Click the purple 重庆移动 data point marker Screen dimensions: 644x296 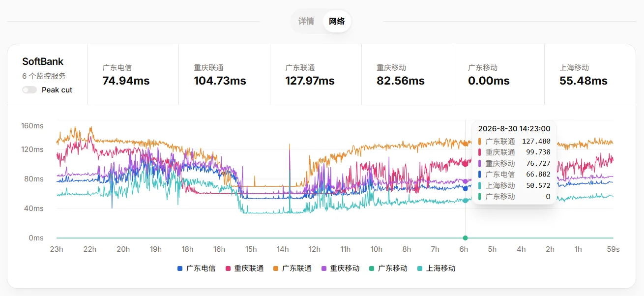pyautogui.click(x=465, y=181)
